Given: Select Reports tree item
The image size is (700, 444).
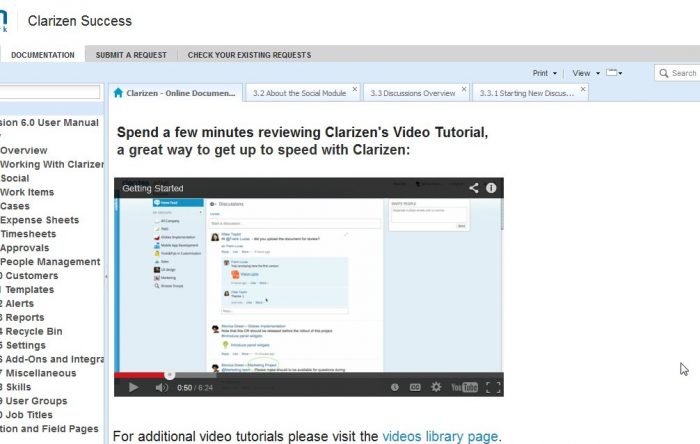Looking at the screenshot, I should pyautogui.click(x=25, y=317).
